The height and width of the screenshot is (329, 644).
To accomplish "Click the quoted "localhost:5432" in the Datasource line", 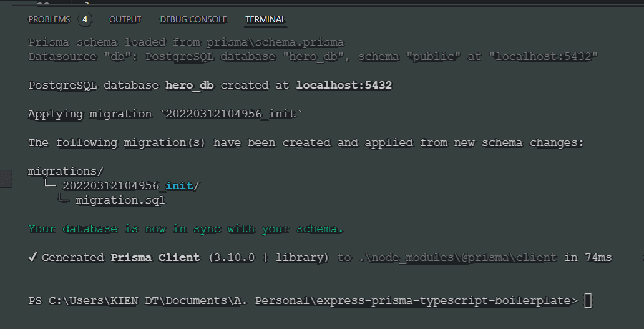I will point(544,56).
